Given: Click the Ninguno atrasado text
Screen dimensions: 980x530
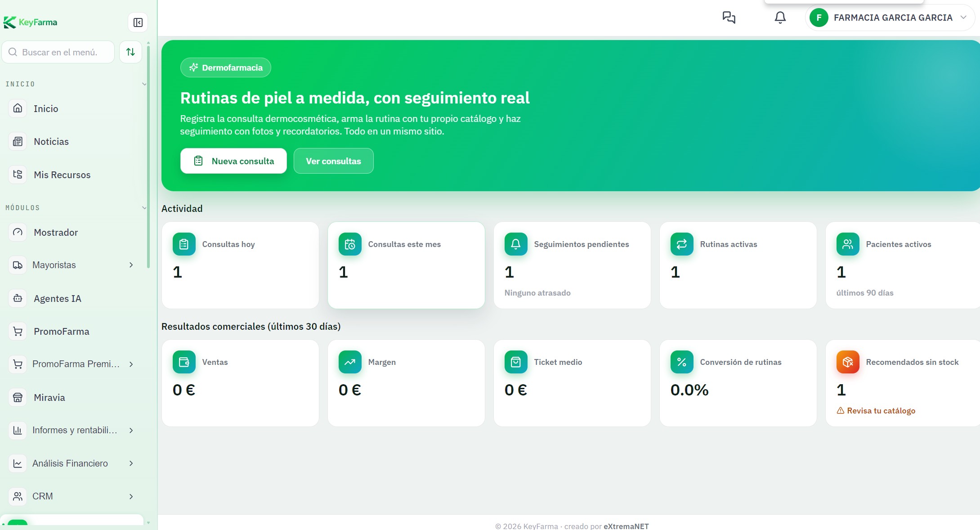Looking at the screenshot, I should [537, 293].
